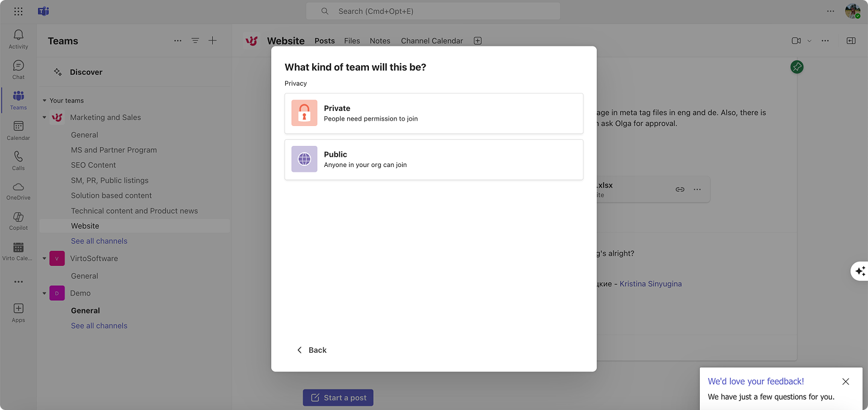Open the Demo team
The height and width of the screenshot is (410, 868).
[x=80, y=293]
